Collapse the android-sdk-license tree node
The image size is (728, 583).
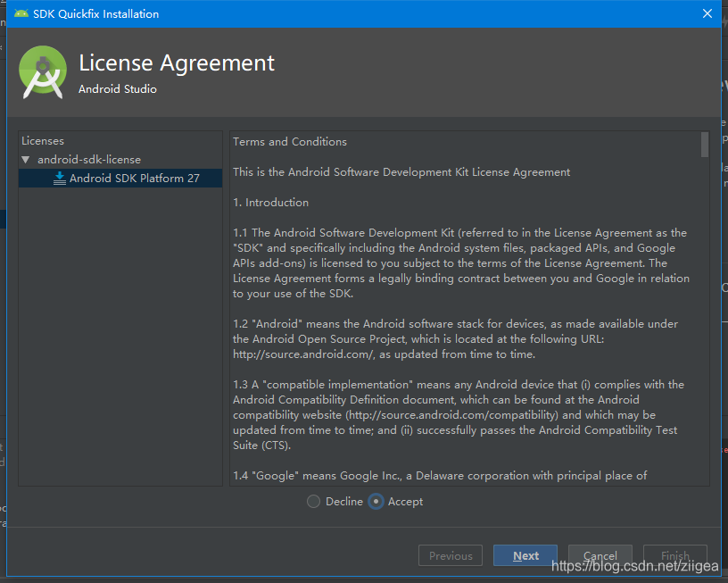coord(26,160)
